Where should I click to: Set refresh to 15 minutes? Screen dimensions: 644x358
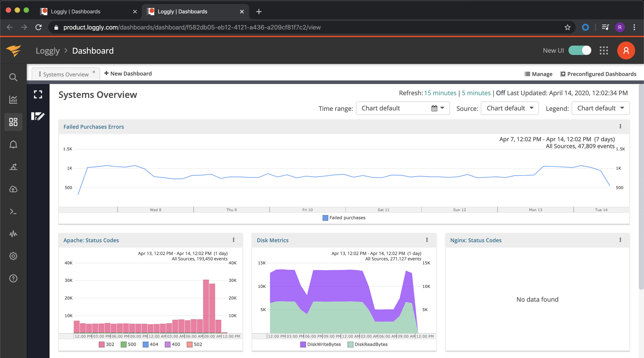(x=440, y=93)
